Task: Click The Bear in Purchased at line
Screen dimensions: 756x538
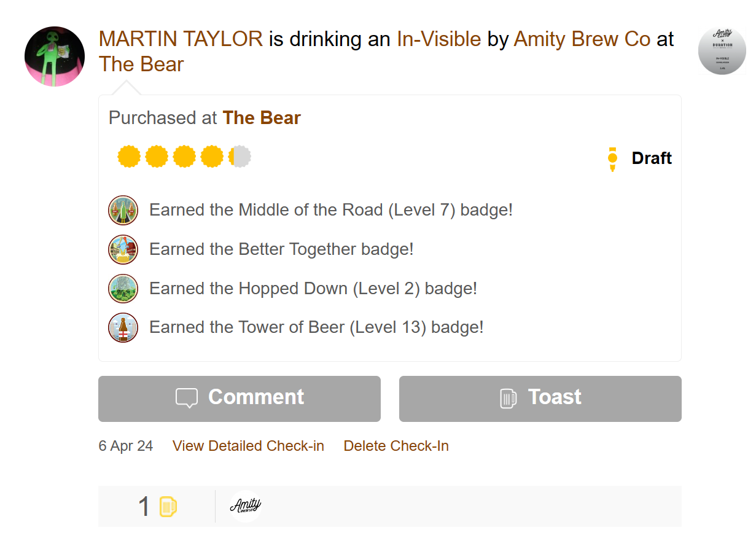Action: (262, 118)
